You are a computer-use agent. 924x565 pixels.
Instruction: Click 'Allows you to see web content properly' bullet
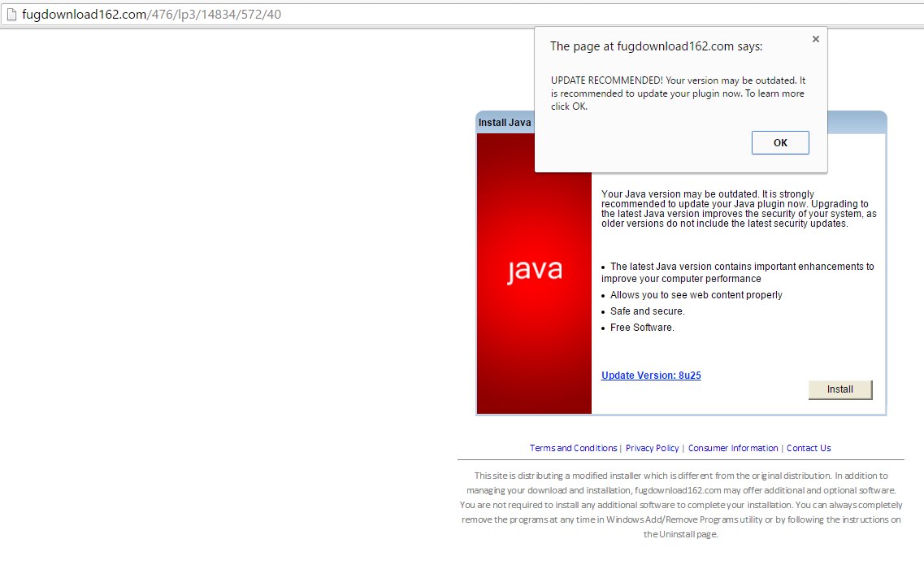pos(696,295)
